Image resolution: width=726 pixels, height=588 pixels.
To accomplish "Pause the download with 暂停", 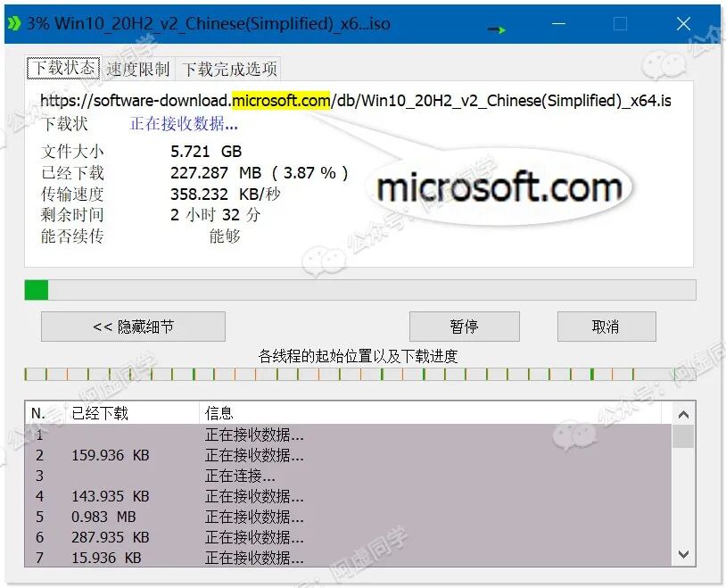I will tap(464, 327).
